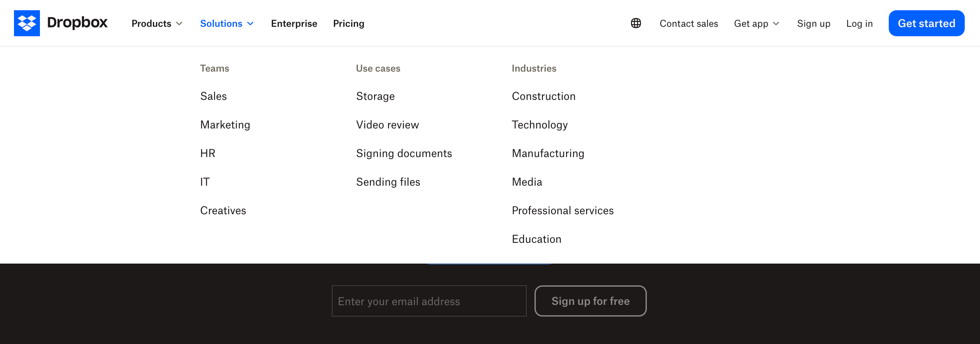Open the Enterprise page
980x344 pixels.
pyautogui.click(x=294, y=24)
